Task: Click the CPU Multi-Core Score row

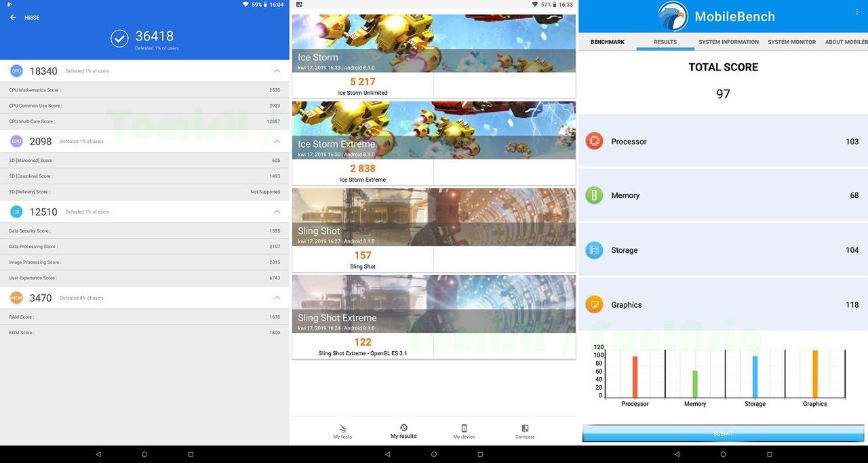Action: (144, 121)
